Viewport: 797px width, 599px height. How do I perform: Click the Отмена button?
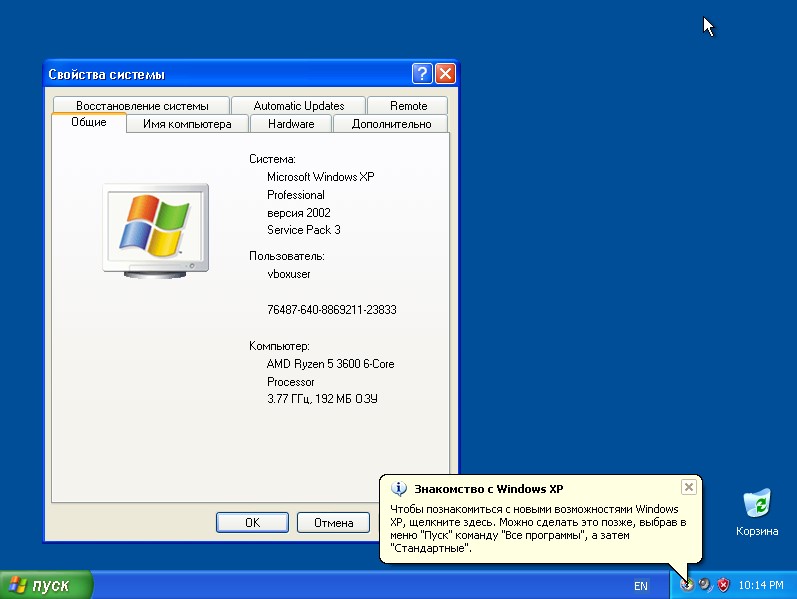click(333, 522)
